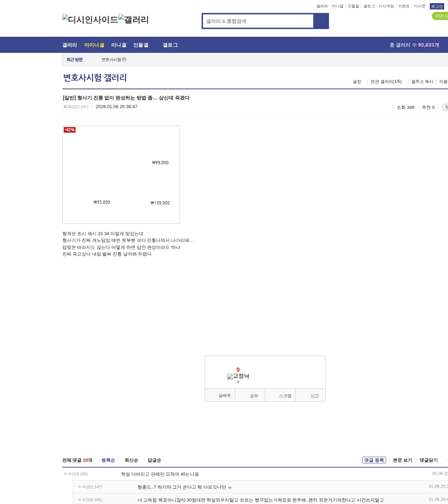
Task: Click the 로그인 button at top right
Action: click(x=437, y=6)
